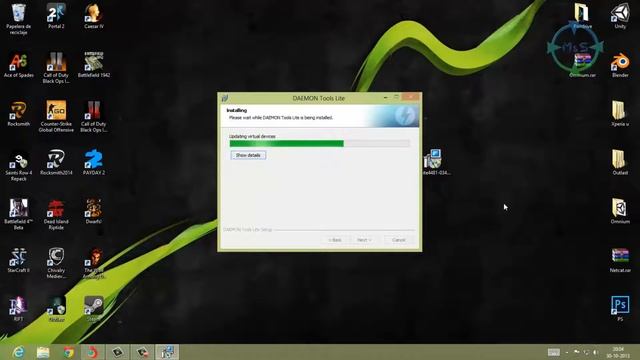Select the Portal 2 desktop shortcut

click(x=56, y=16)
